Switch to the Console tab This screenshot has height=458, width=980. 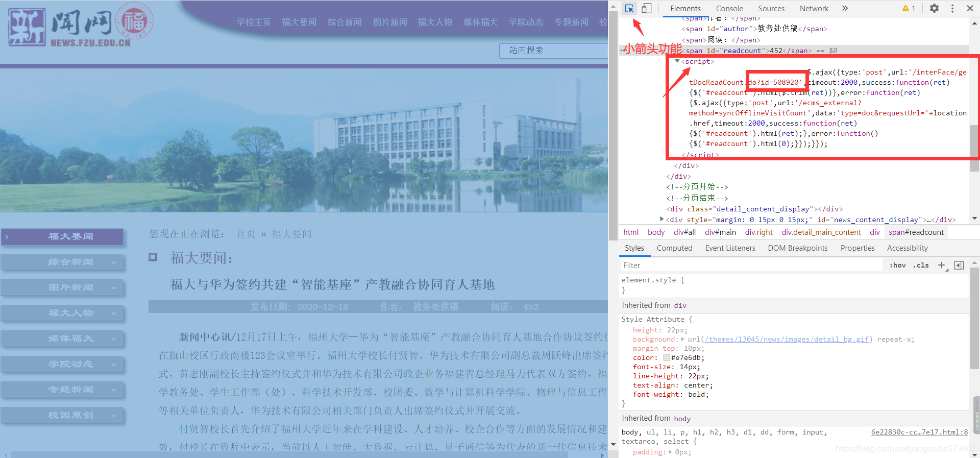pos(729,8)
